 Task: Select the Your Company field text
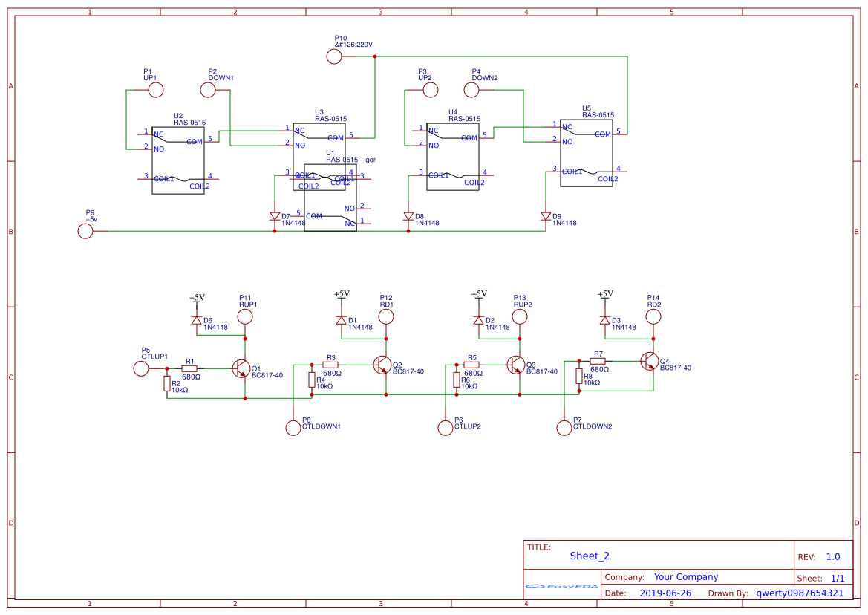point(686,577)
